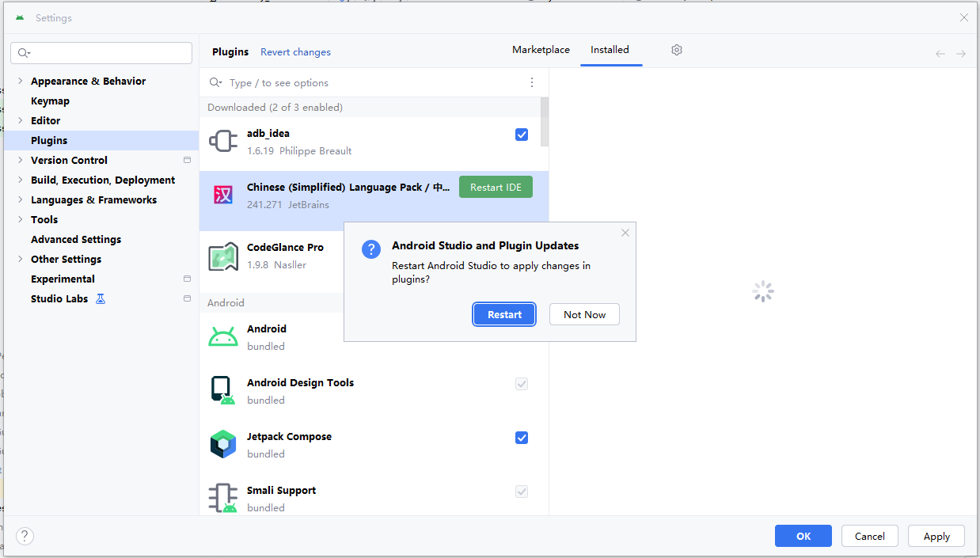980x558 pixels.
Task: Click the Experimental project-level settings icon
Action: [x=188, y=279]
